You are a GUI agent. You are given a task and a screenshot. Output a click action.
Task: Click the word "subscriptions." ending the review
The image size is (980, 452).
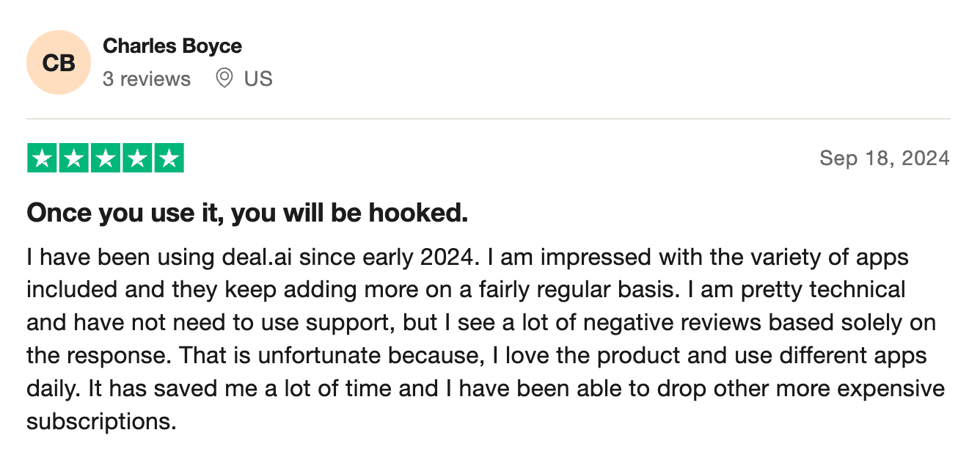click(x=102, y=422)
